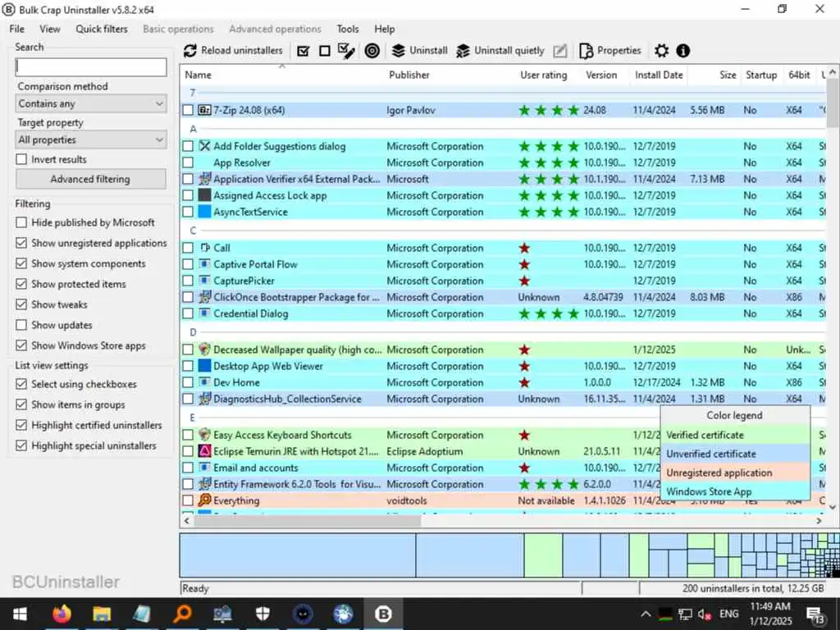Open File Explorer from taskbar

coord(102,614)
